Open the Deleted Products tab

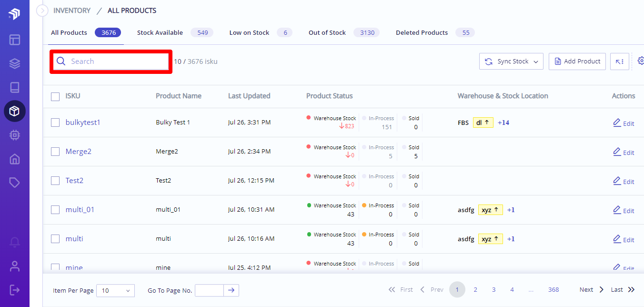coord(422,32)
